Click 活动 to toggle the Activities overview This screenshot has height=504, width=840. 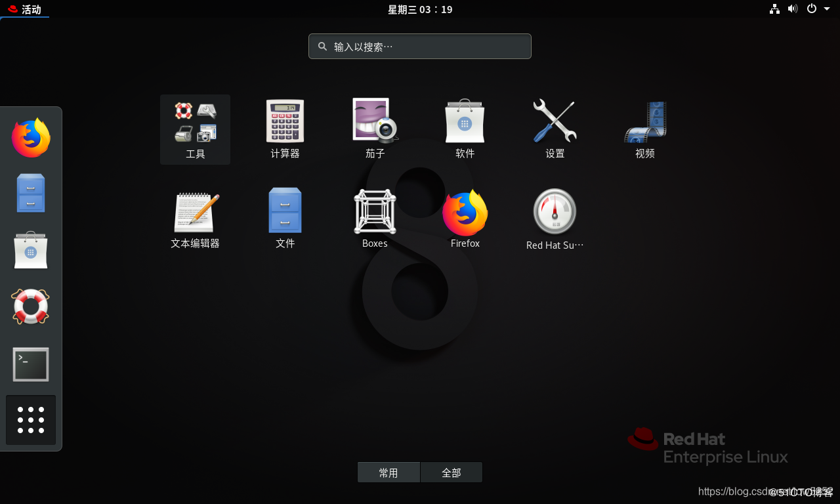point(25,9)
